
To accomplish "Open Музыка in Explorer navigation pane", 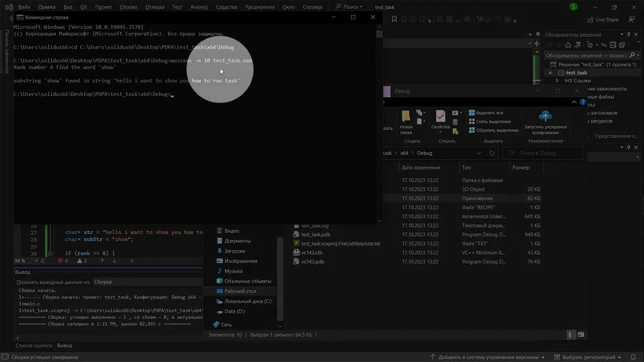I will tap(233, 271).
